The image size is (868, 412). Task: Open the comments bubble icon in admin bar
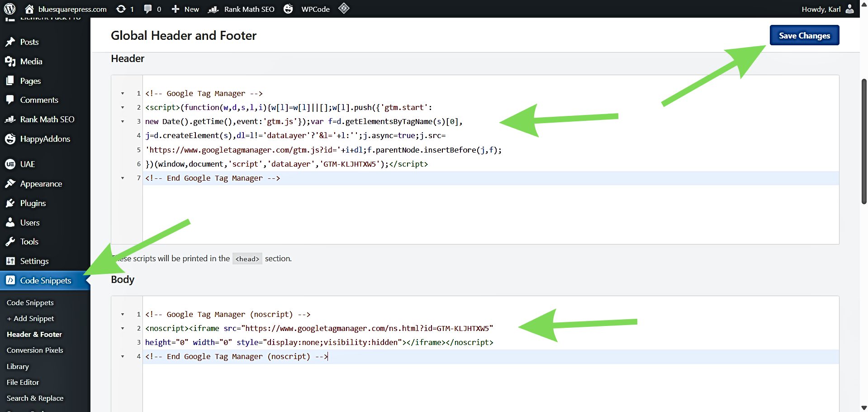(147, 9)
